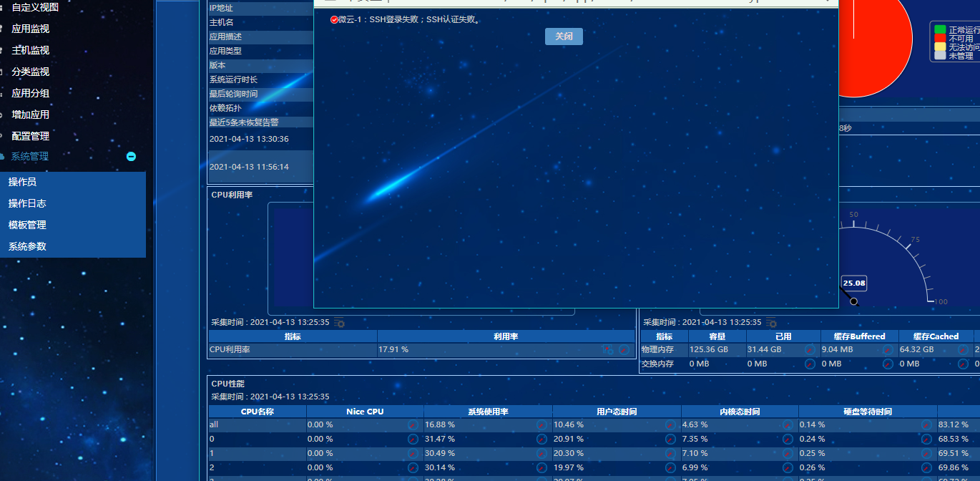This screenshot has width=980, height=481.
Task: Open trend chart icon for CPU 0 0.24 %
Action: click(926, 439)
